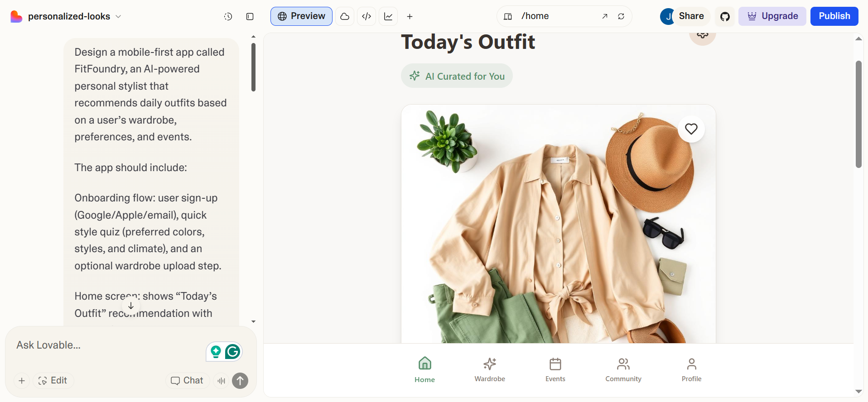Click the Share button
868x402 pixels.
click(x=691, y=16)
